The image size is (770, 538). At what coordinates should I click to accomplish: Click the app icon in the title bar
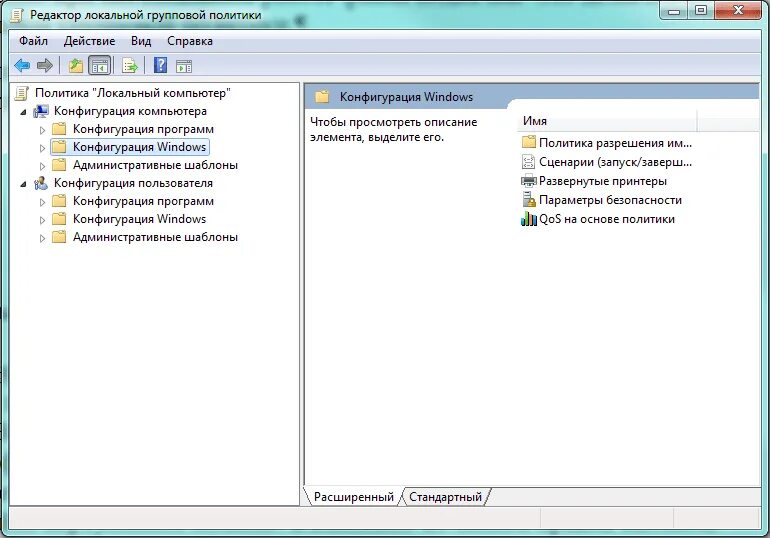17,15
